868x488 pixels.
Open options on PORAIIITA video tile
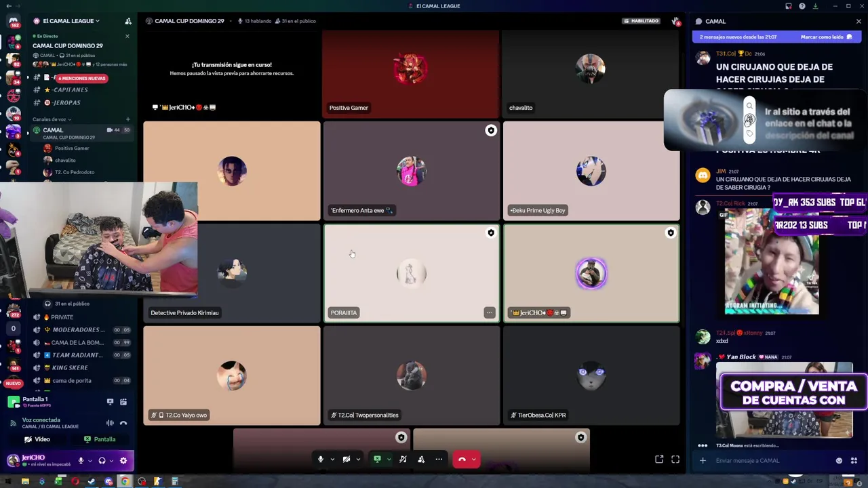point(489,312)
